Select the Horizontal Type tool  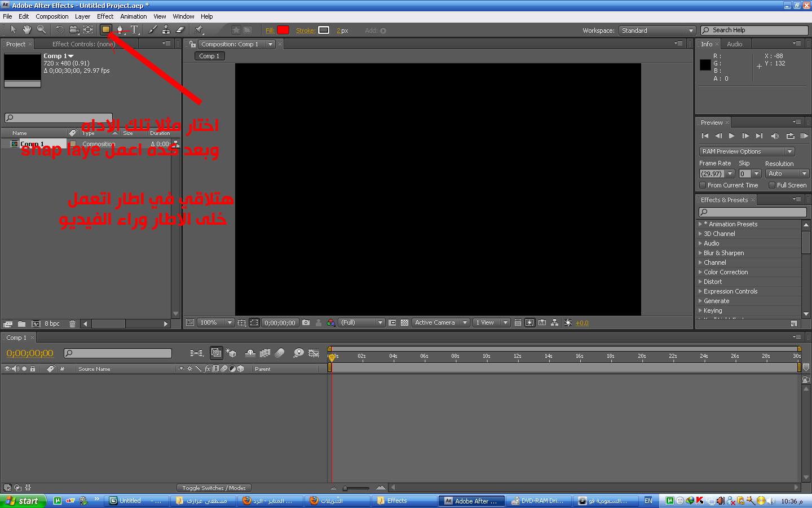(134, 29)
